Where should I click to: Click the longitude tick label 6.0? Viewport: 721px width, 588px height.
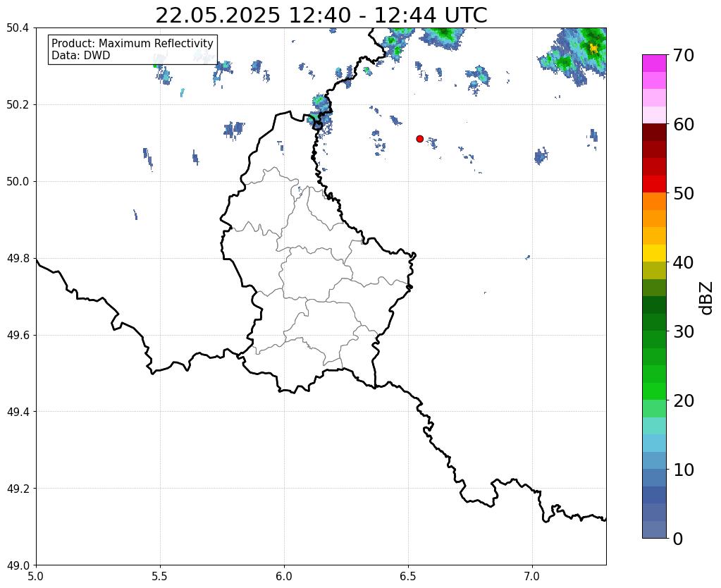[x=284, y=577]
